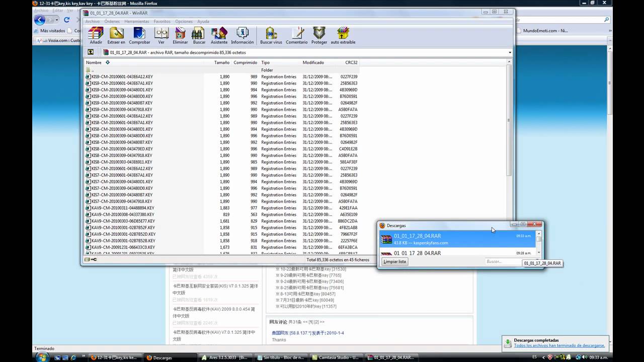Open the Buscar binoculars tool in WinRAR
Viewport: 644px width, 362px height.
coord(199,35)
